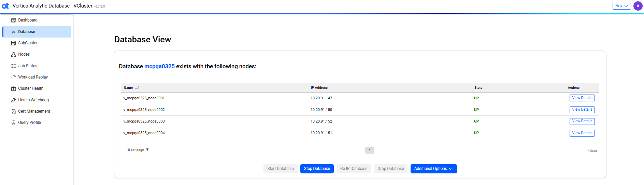Viewport: 644px width, 185px height.
Task: Click Stop Database button
Action: click(317, 169)
